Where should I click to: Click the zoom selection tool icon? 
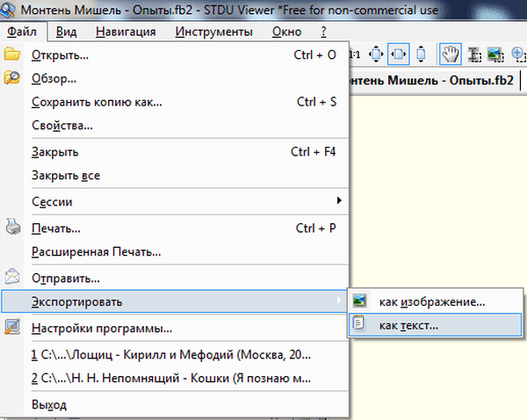pyautogui.click(x=517, y=54)
